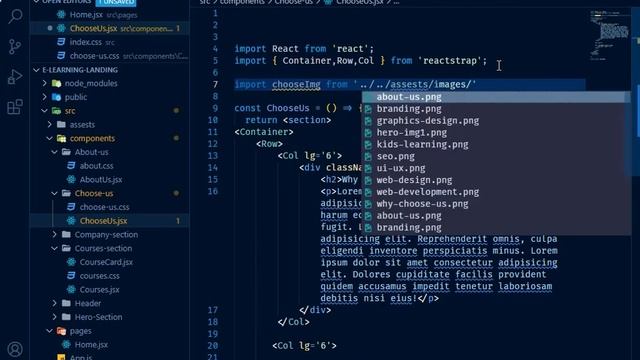Open courses.css file
This screenshot has height=360, width=640.
(x=110, y=276)
